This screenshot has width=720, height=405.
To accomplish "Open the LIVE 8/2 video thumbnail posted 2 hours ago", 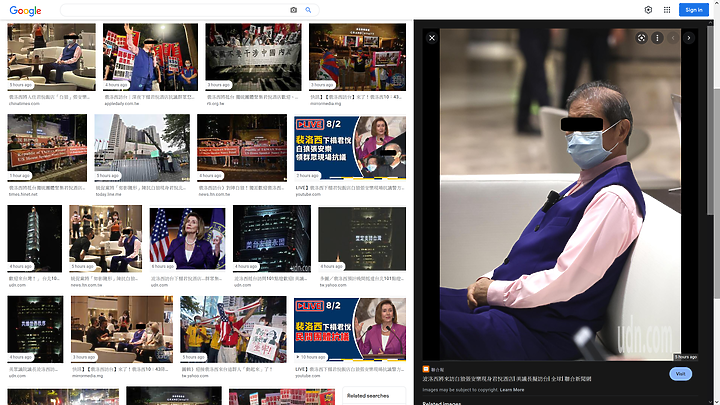I will coord(350,148).
